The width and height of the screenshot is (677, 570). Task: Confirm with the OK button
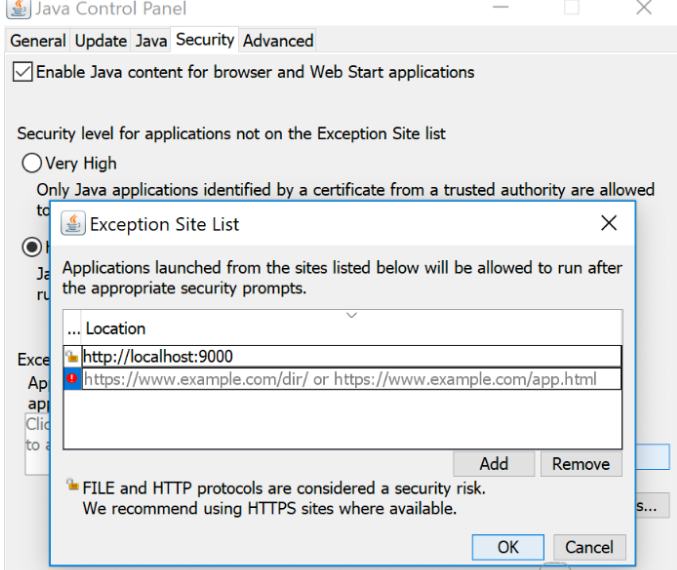(508, 547)
